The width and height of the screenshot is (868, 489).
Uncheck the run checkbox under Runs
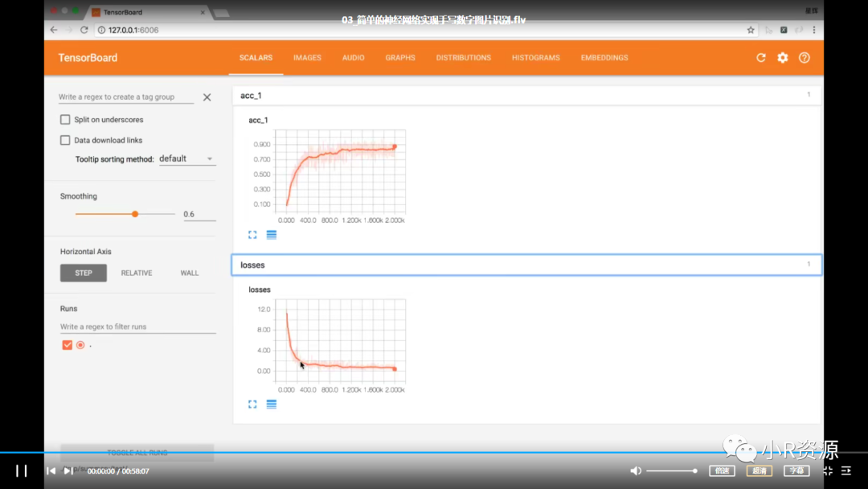pos(67,345)
